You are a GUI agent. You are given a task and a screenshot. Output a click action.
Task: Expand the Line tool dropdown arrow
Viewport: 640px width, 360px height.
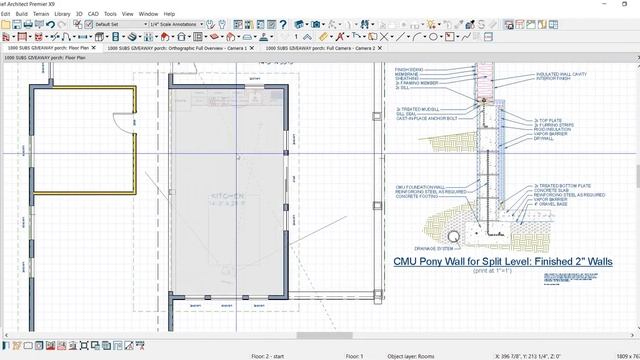408,37
